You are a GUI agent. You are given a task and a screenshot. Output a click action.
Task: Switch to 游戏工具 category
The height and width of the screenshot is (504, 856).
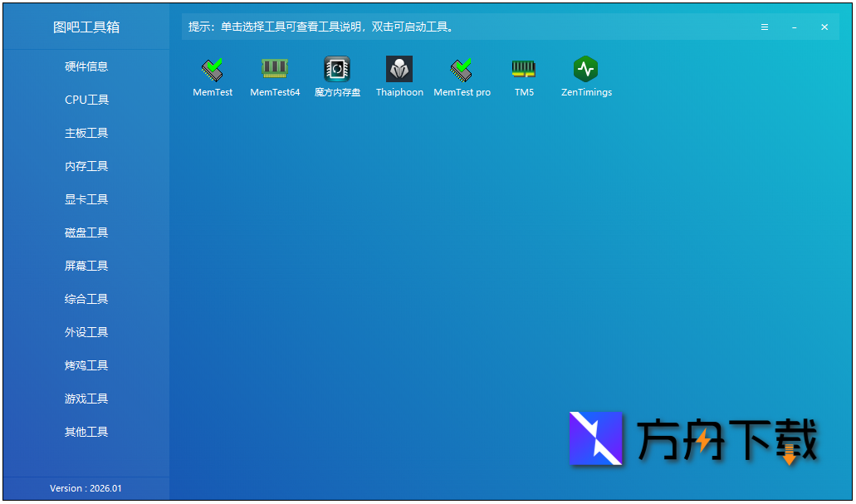pos(86,399)
